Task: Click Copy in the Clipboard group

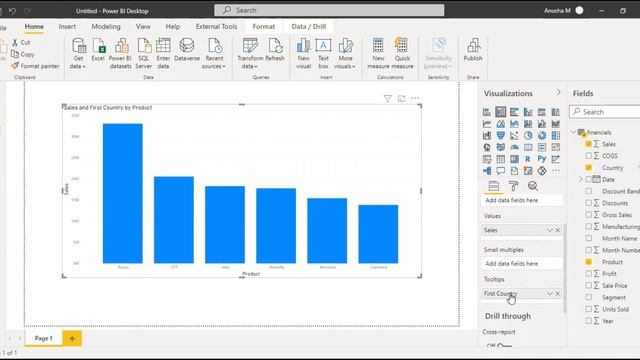Action: click(x=23, y=54)
